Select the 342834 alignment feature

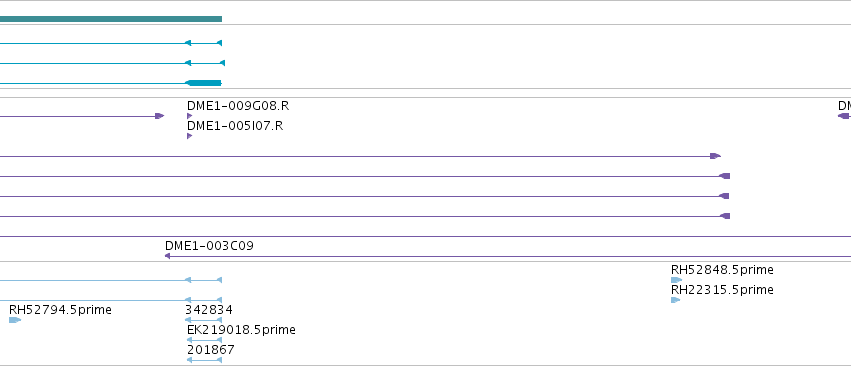204,320
